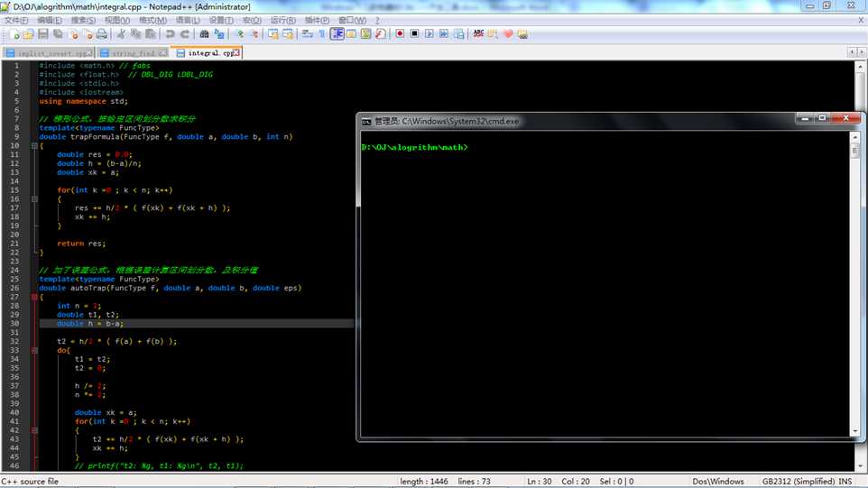Screen dimensions: 868x488
Task: Click 'length : 1446' in status bar
Action: (x=424, y=482)
